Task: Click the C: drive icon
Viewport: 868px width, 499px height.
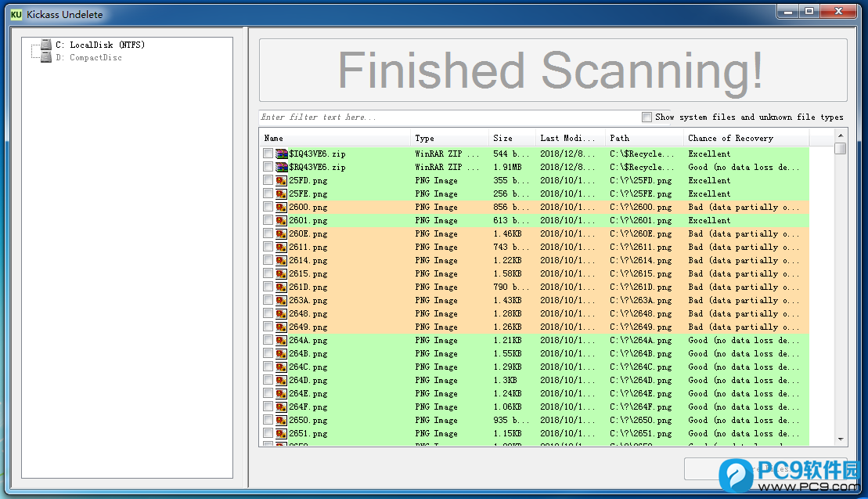Action: 46,45
